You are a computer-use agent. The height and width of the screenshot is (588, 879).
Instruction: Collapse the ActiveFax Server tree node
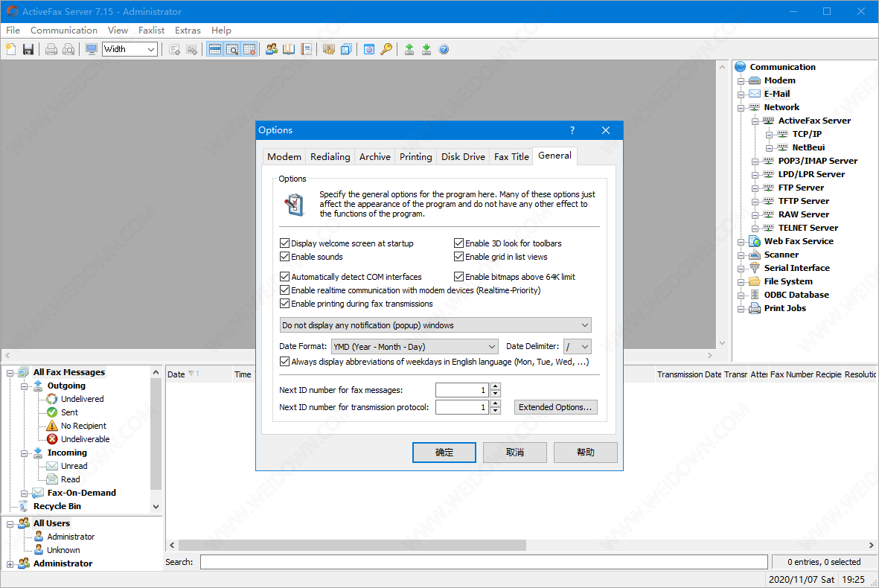click(x=755, y=121)
